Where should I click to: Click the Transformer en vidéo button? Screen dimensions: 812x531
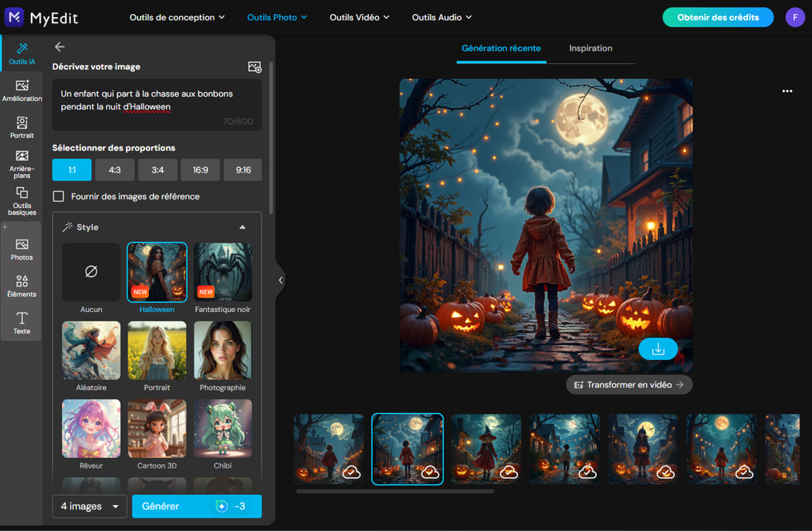point(629,384)
